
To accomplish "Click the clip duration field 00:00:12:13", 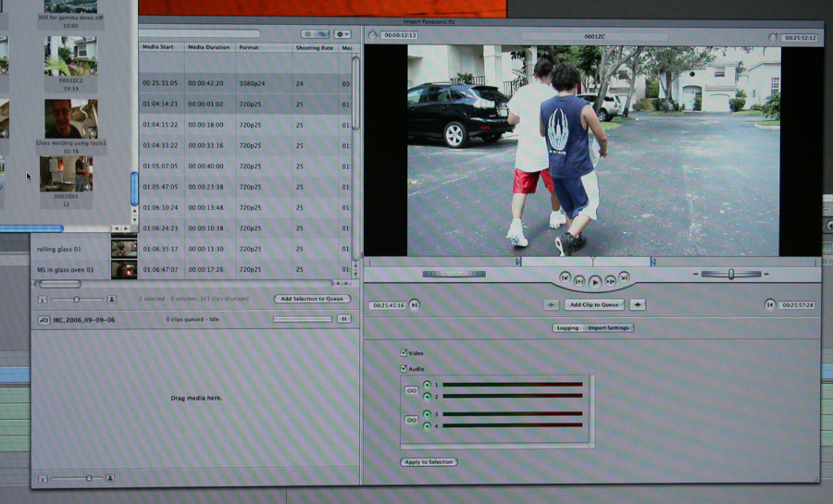I will (x=400, y=35).
